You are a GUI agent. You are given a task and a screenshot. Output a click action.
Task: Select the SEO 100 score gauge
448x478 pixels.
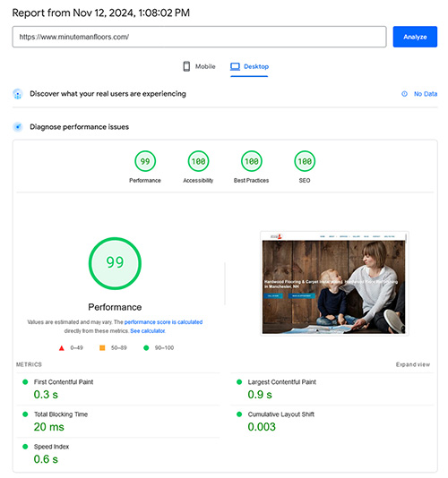[305, 161]
